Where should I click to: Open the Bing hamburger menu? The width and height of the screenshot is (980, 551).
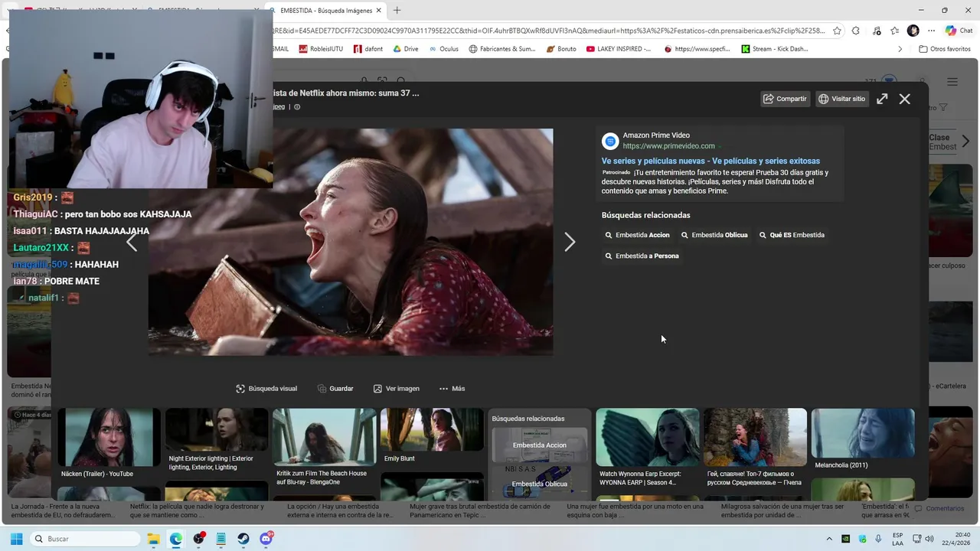click(952, 82)
